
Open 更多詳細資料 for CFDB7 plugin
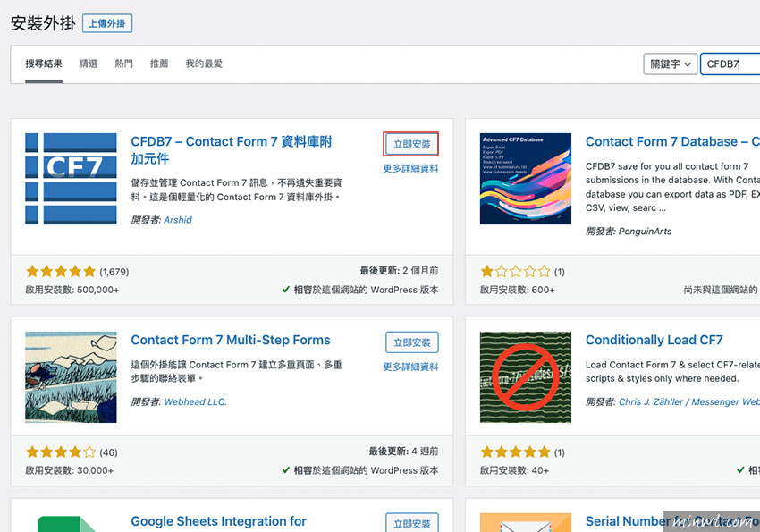click(410, 169)
